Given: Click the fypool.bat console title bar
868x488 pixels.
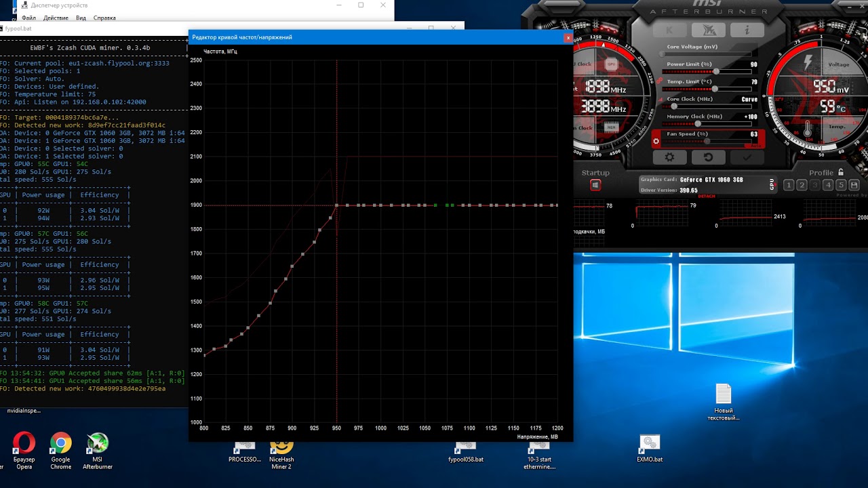Looking at the screenshot, I should 232,28.
